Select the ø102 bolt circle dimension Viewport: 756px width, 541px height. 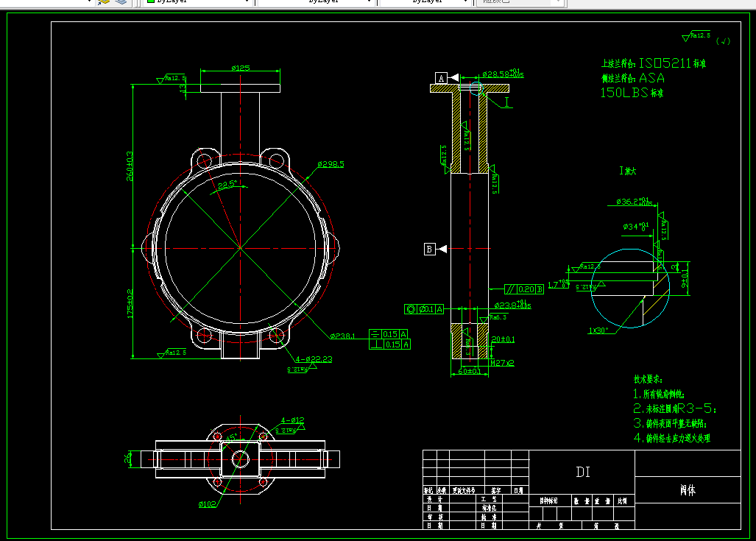coord(208,504)
